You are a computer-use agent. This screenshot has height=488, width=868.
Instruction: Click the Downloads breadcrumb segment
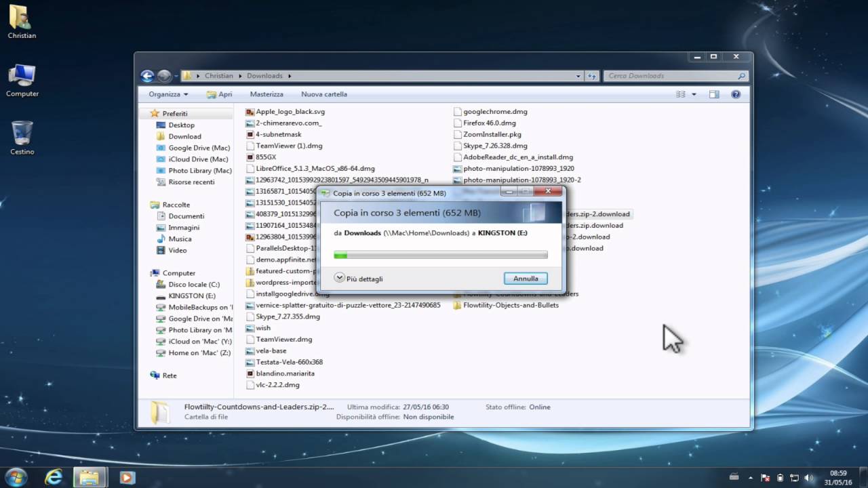[x=264, y=76]
